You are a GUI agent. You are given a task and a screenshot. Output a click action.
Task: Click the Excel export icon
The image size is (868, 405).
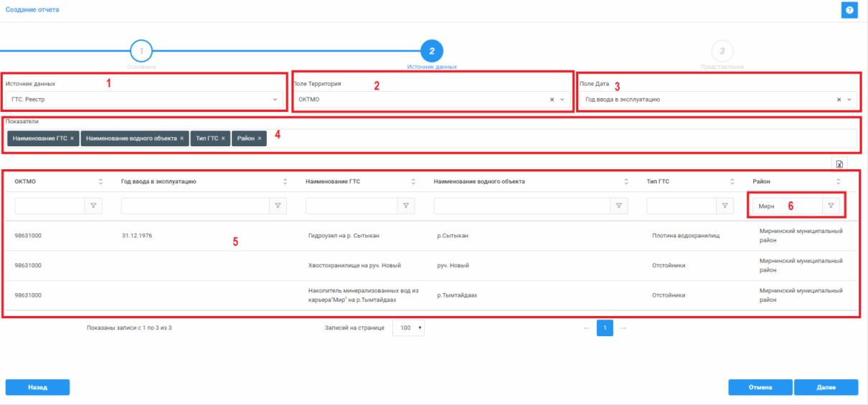(x=839, y=164)
